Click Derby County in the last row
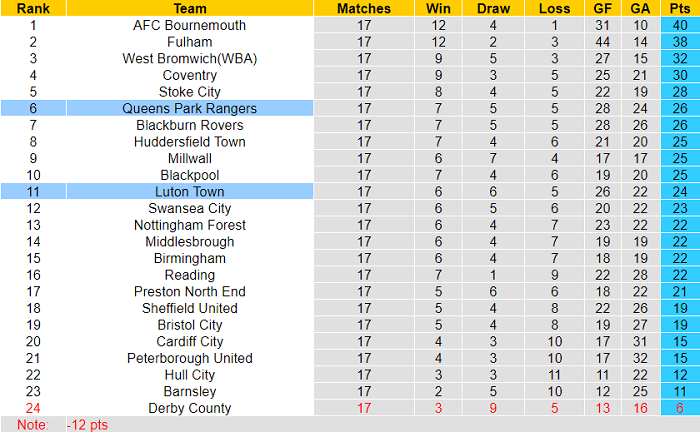This screenshot has height=432, width=700. pos(189,408)
